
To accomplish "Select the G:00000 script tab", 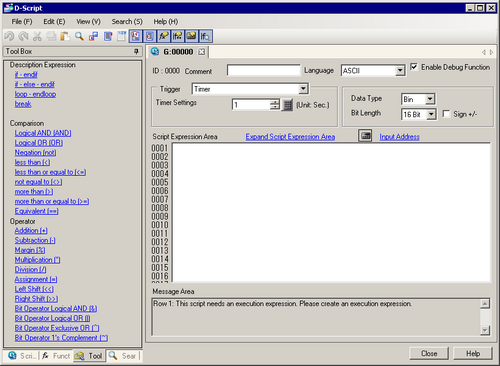I will [x=178, y=52].
